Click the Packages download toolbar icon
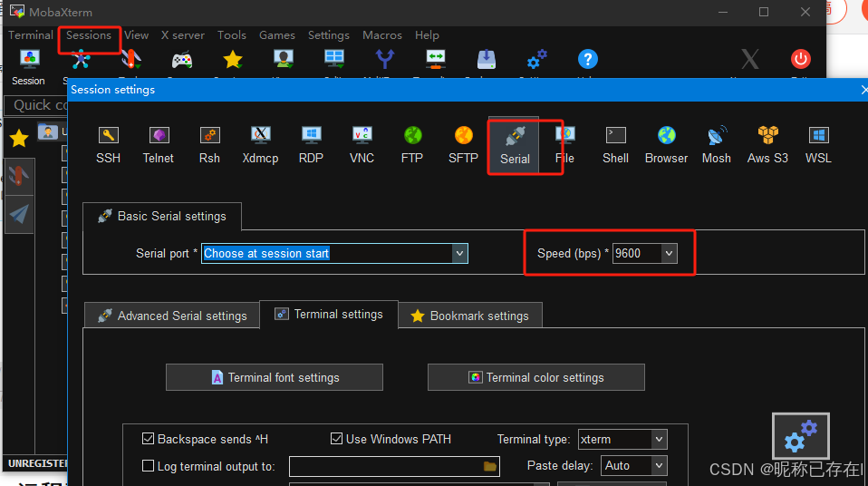Image resolution: width=868 pixels, height=486 pixels. (486, 59)
